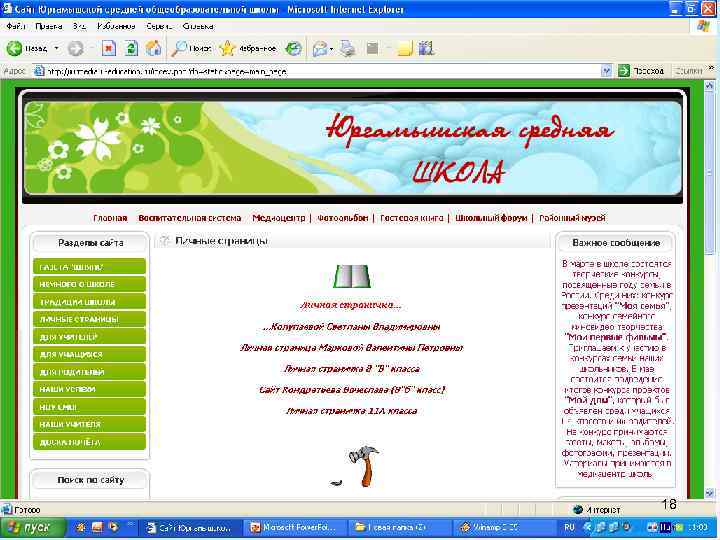Open the Районный музей navigation link

click(x=572, y=218)
